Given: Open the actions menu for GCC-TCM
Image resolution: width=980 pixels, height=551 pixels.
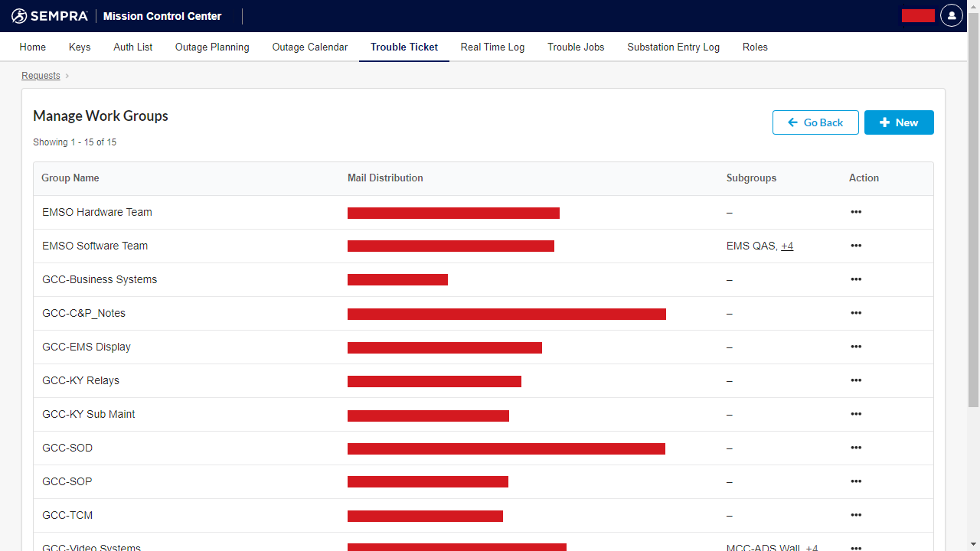Looking at the screenshot, I should tap(856, 515).
